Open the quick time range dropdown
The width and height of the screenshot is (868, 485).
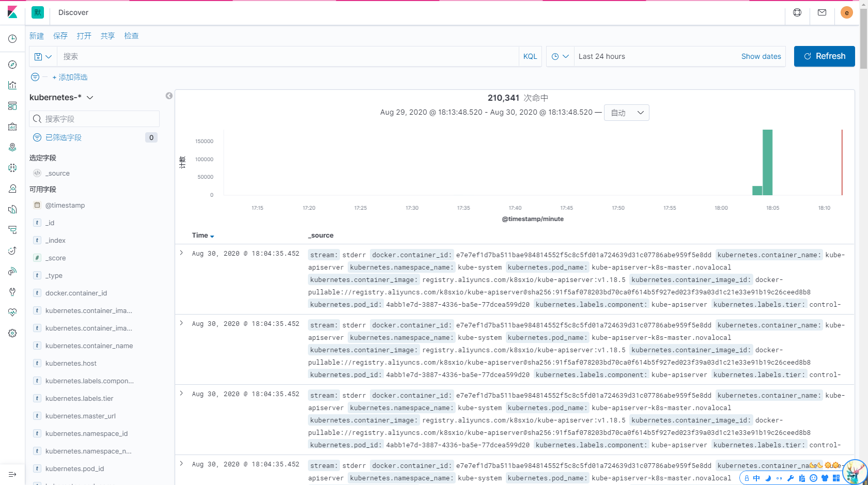(560, 56)
